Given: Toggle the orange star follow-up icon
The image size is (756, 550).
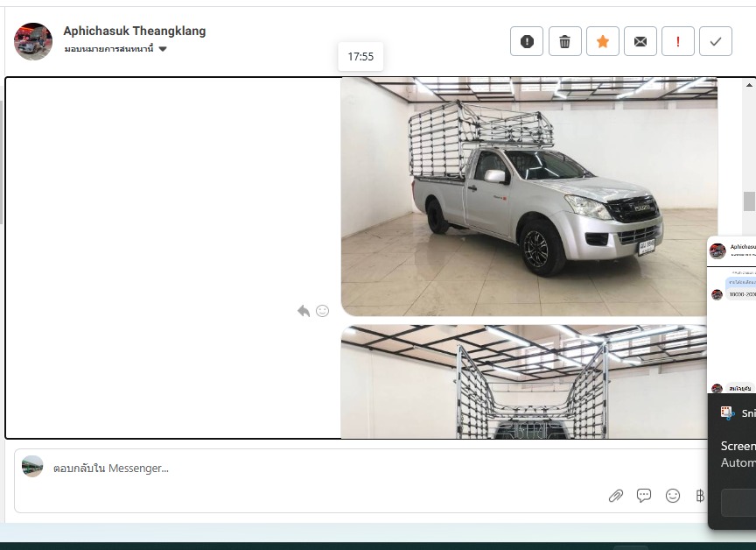Looking at the screenshot, I should tap(602, 41).
